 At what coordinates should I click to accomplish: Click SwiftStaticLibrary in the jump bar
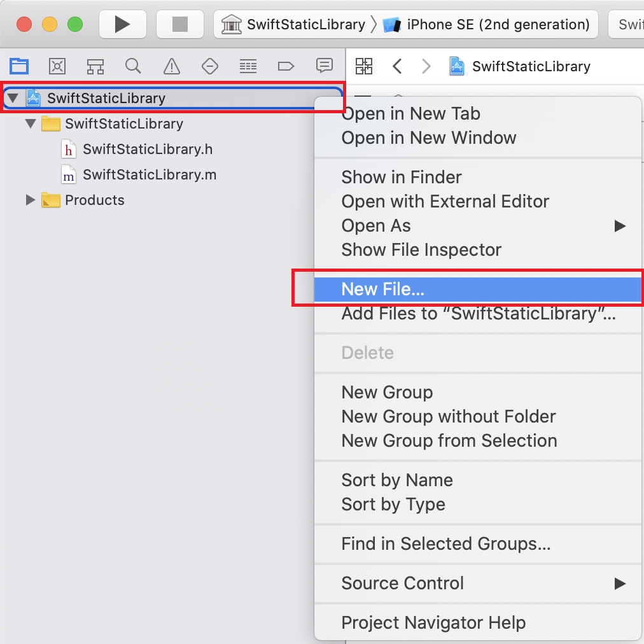click(520, 66)
